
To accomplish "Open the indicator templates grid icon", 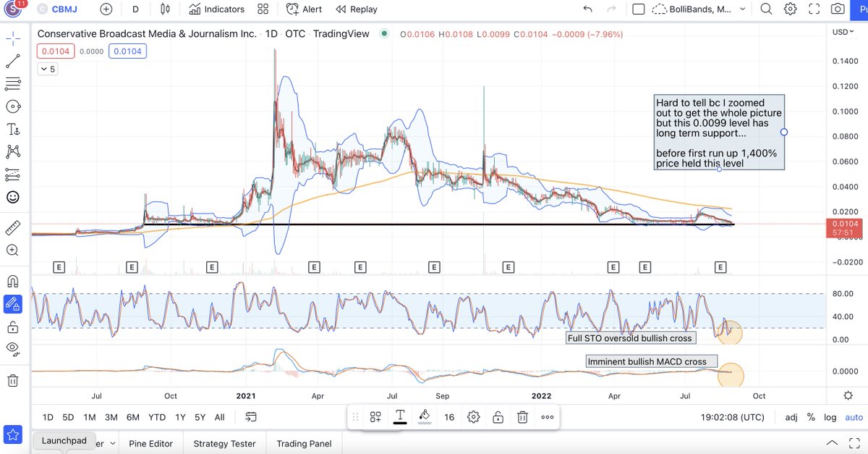I will pyautogui.click(x=263, y=9).
